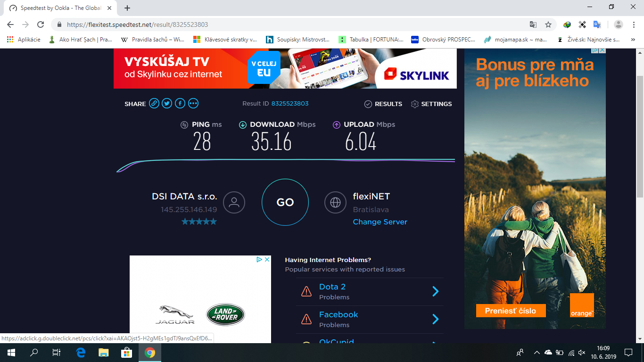
Task: Open the Chrome three-dot menu
Action: [x=634, y=25]
